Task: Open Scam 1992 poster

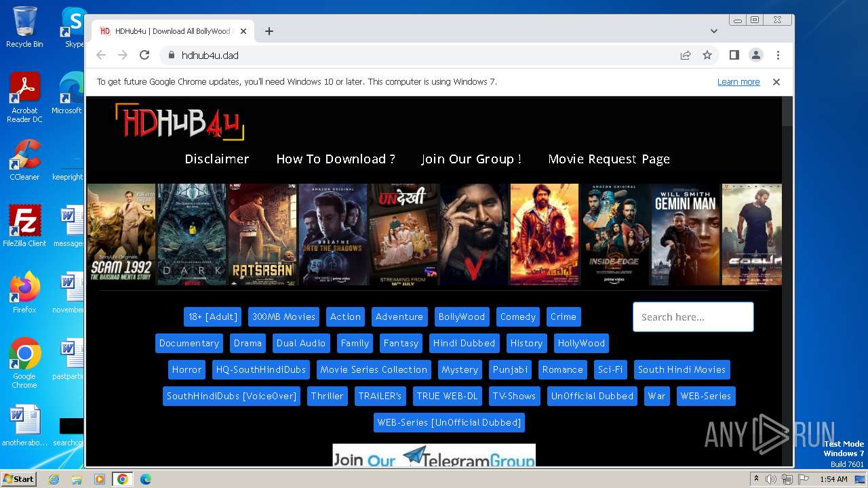Action: 121,235
